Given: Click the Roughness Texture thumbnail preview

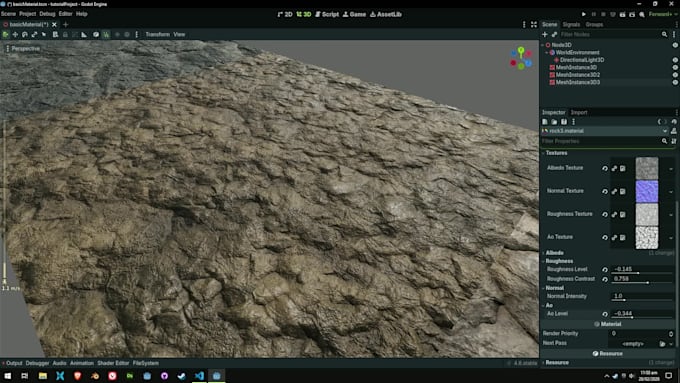Looking at the screenshot, I should click(647, 214).
